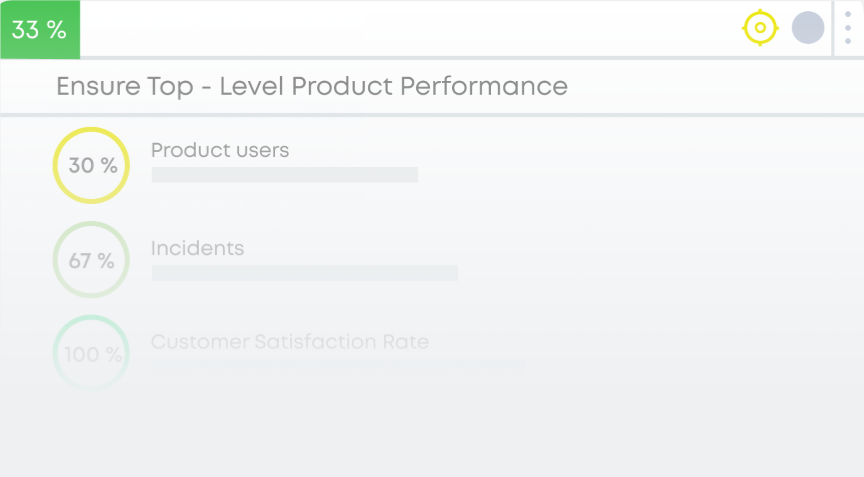The width and height of the screenshot is (864, 477).
Task: Click the green 33 % progress badge
Action: pos(40,30)
